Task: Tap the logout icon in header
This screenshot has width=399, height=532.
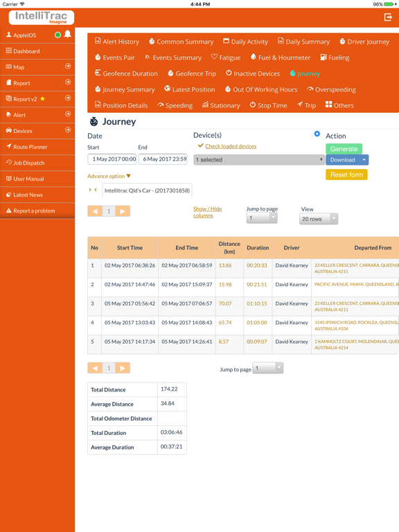Action: 388,17
